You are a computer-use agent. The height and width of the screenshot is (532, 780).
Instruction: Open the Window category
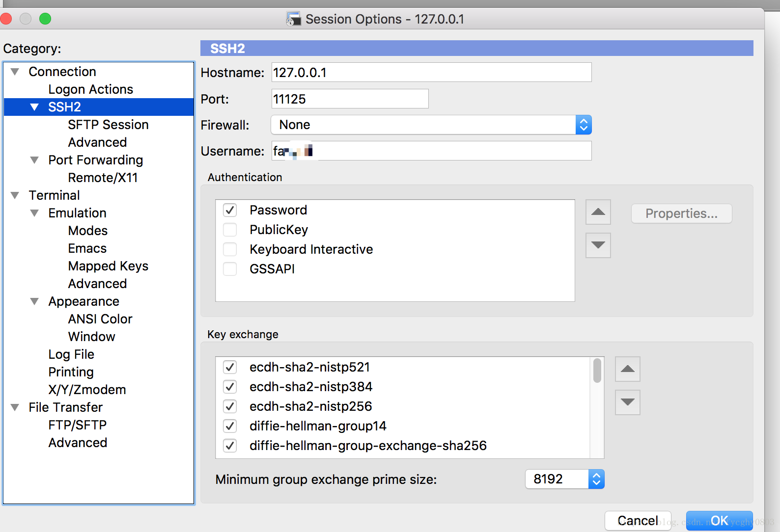click(x=92, y=337)
